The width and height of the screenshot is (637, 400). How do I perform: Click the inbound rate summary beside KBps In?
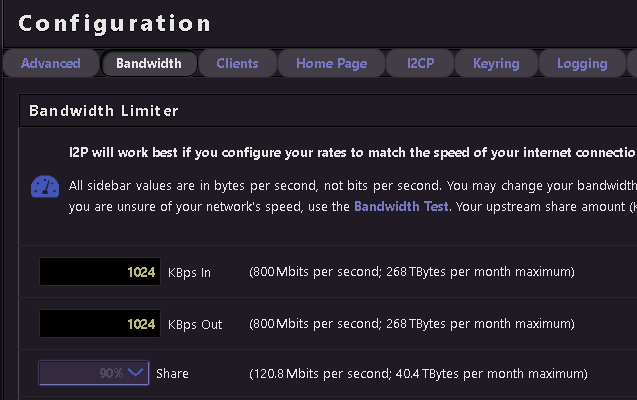tap(411, 272)
